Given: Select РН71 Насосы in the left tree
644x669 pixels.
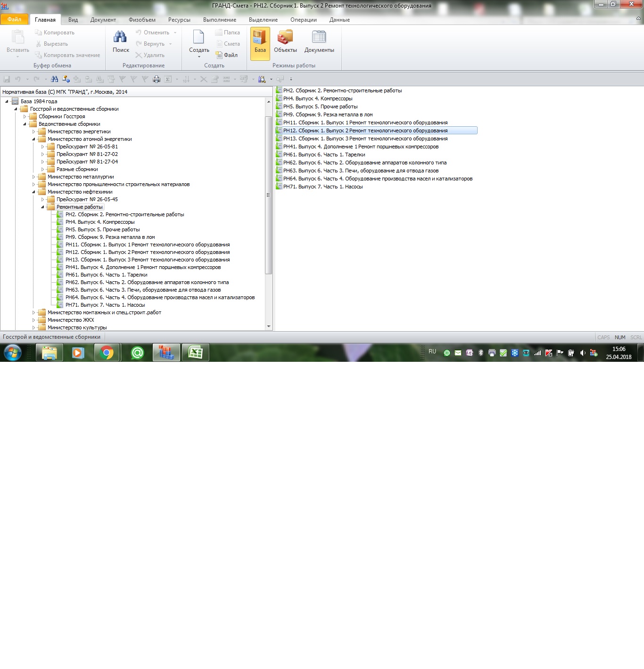Looking at the screenshot, I should pos(105,305).
